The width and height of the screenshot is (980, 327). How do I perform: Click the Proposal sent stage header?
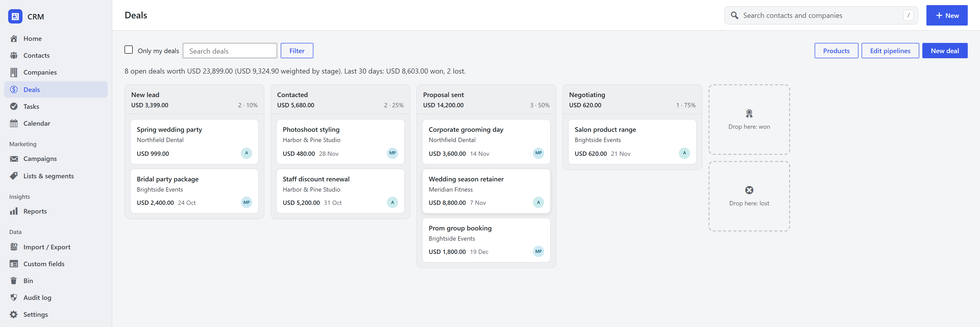coord(486,99)
